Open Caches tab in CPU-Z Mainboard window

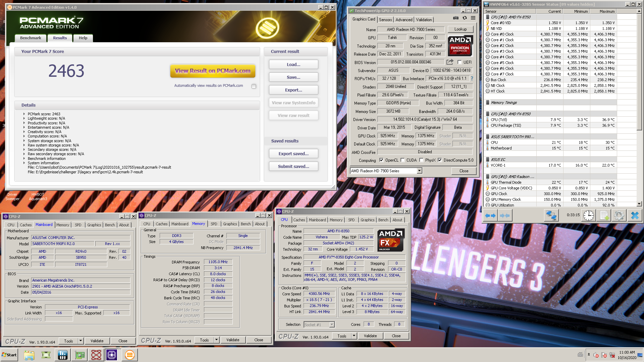click(25, 225)
